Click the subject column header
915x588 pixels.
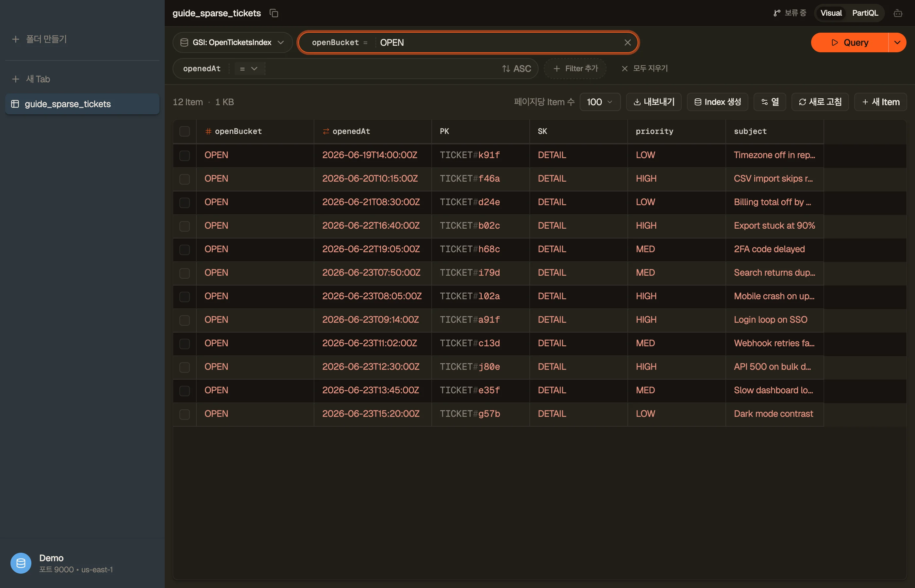(x=774, y=131)
